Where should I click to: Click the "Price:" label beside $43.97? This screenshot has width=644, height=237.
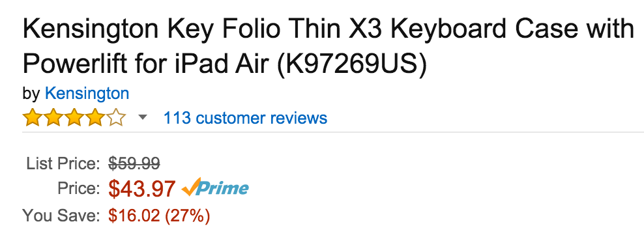pos(79,189)
